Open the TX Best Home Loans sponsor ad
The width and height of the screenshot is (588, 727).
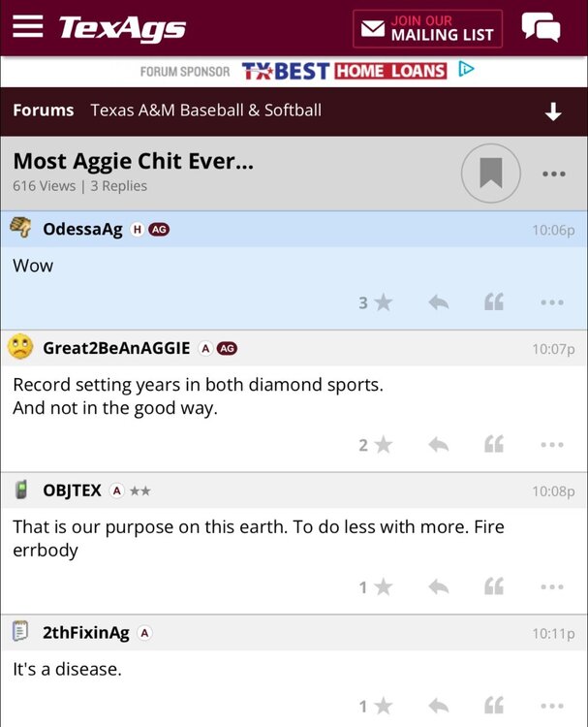[x=344, y=71]
